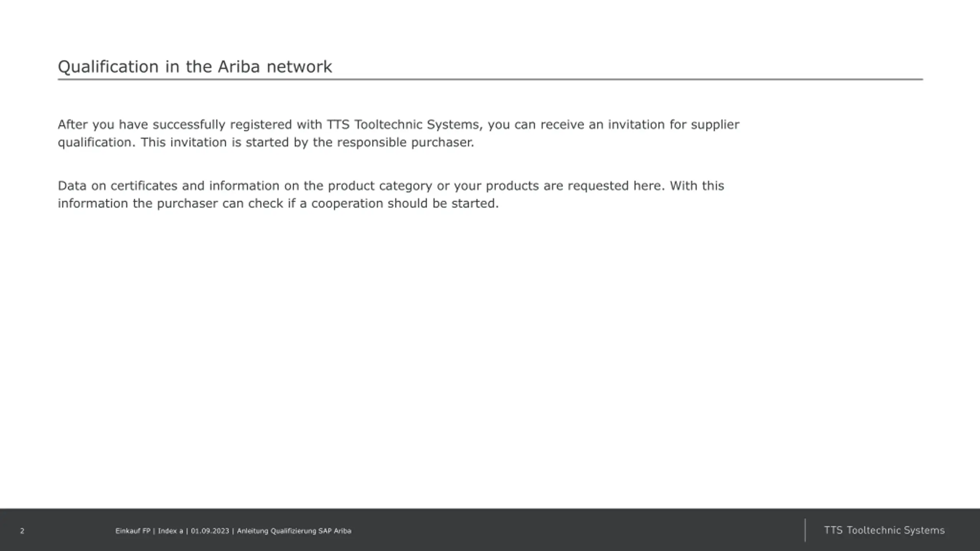Click the line beginning 'Data on certificates'
This screenshot has height=551, width=980.
[x=391, y=186]
